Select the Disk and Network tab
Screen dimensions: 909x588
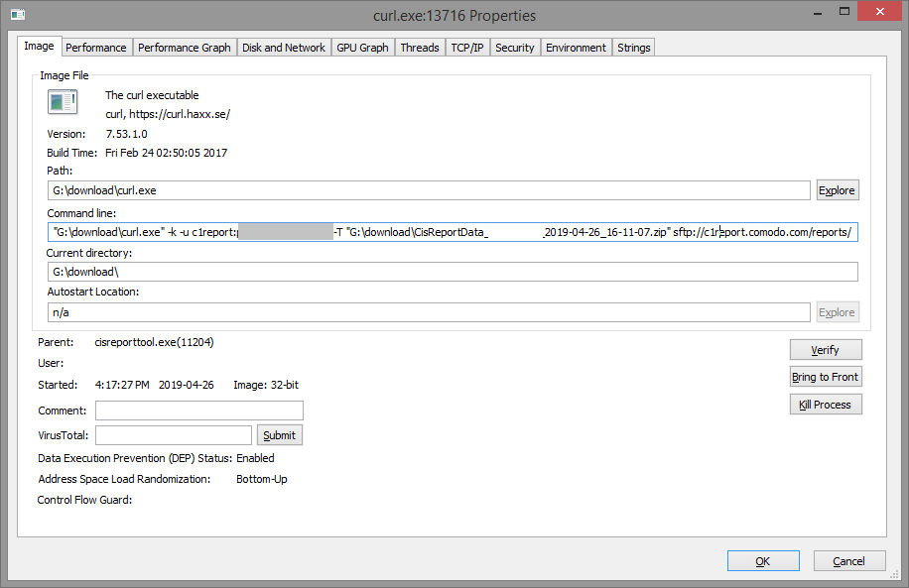284,48
